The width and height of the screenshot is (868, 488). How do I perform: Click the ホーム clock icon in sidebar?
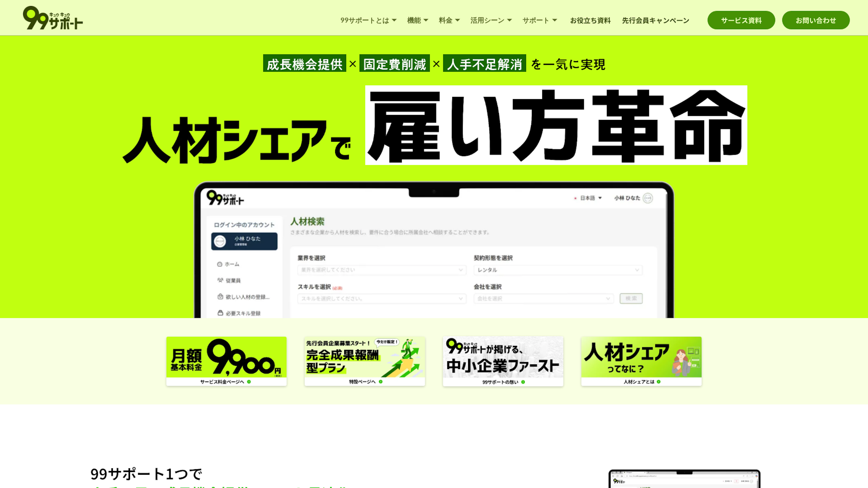(x=220, y=264)
